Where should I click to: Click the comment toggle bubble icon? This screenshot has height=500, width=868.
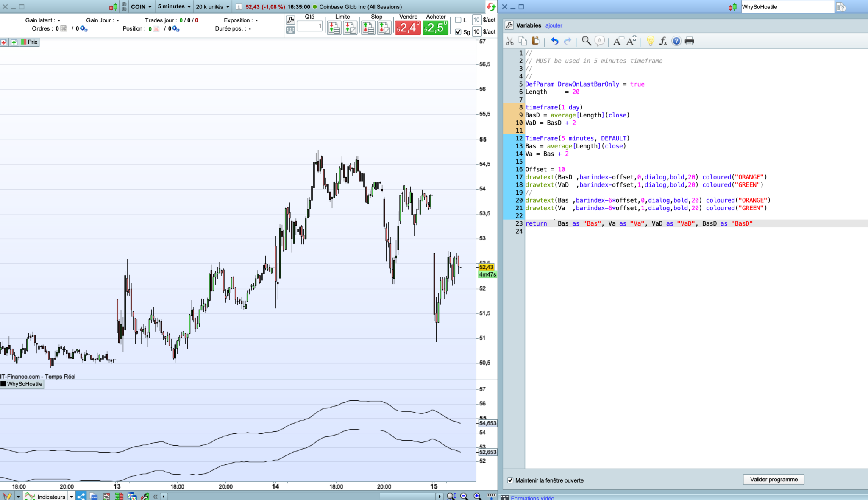click(599, 41)
